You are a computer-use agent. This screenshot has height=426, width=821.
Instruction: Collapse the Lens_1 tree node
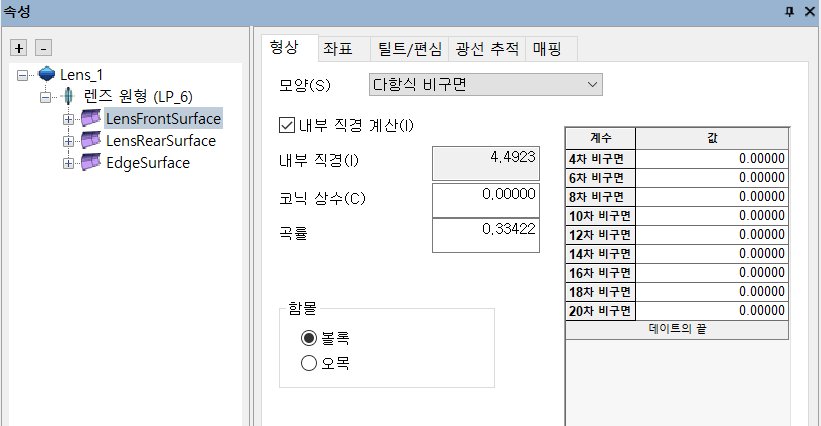(x=22, y=75)
